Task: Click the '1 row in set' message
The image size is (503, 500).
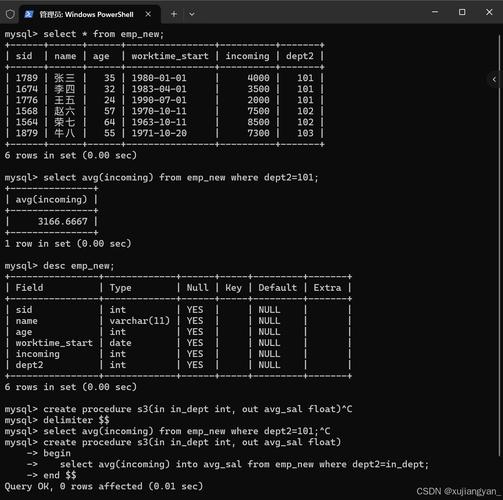Action: [68, 244]
